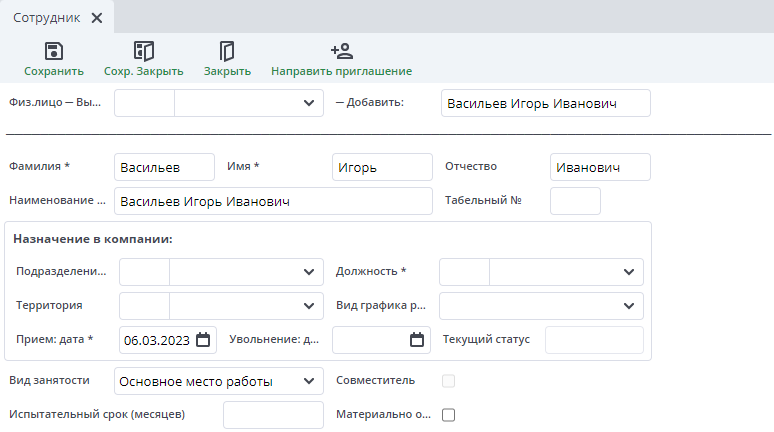Switch to the Сотрудник tab
774x432 pixels.
click(x=48, y=18)
